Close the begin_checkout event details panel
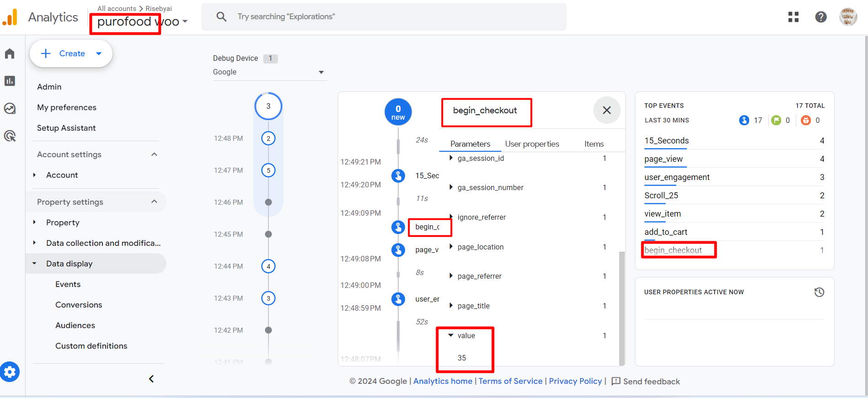This screenshot has width=868, height=398. 607,110
